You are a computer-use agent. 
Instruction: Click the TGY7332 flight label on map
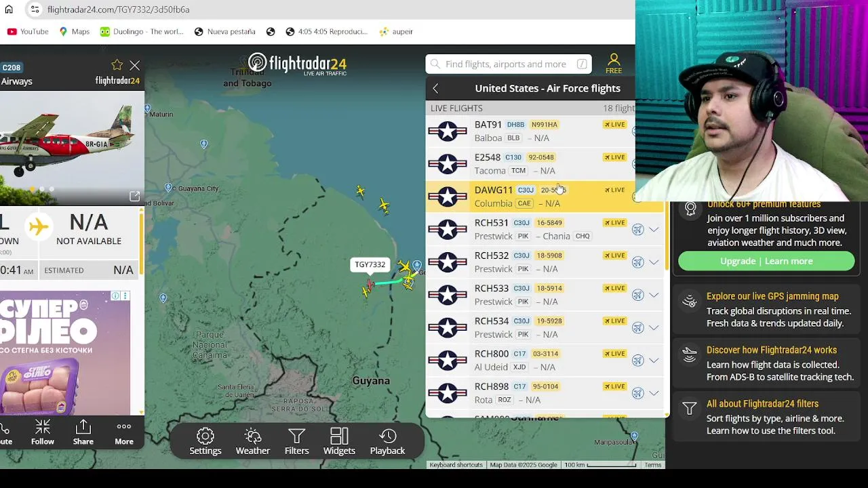[x=370, y=264]
